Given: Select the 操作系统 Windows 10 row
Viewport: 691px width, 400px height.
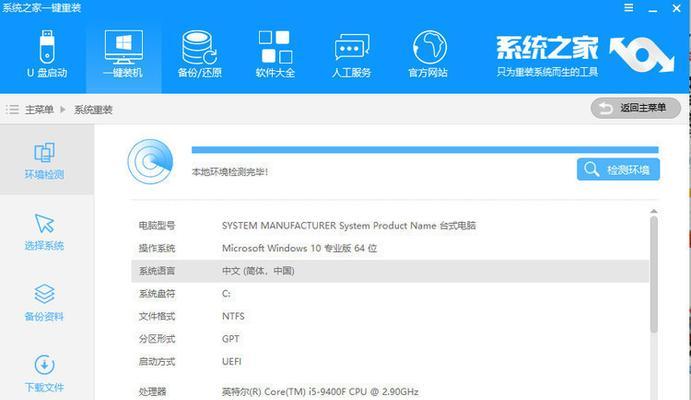Looking at the screenshot, I should coord(390,248).
